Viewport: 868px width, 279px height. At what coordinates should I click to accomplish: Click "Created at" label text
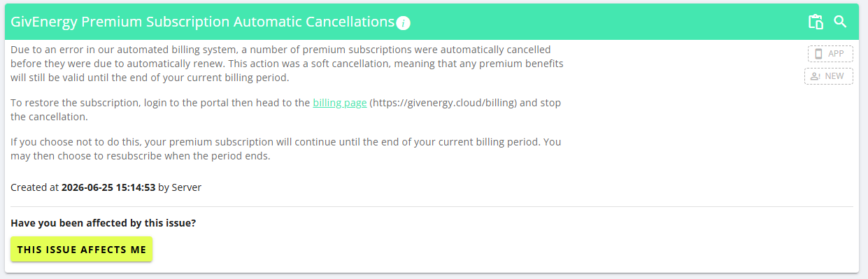(x=35, y=187)
